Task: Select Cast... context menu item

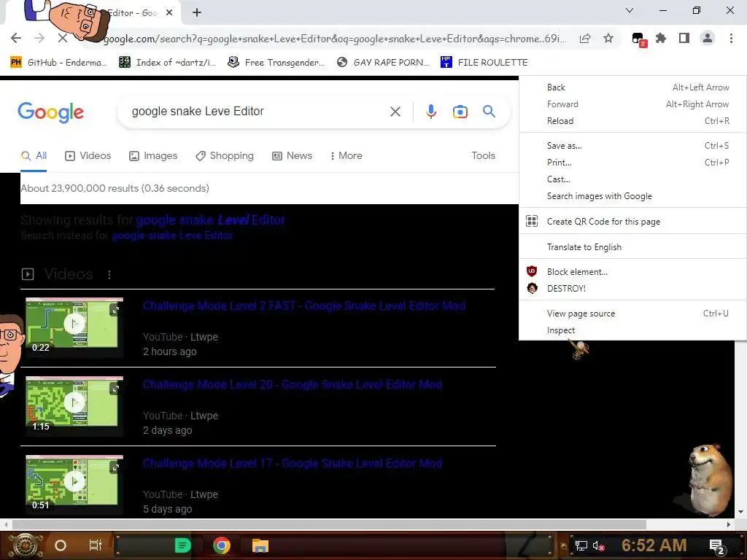Action: click(632, 179)
